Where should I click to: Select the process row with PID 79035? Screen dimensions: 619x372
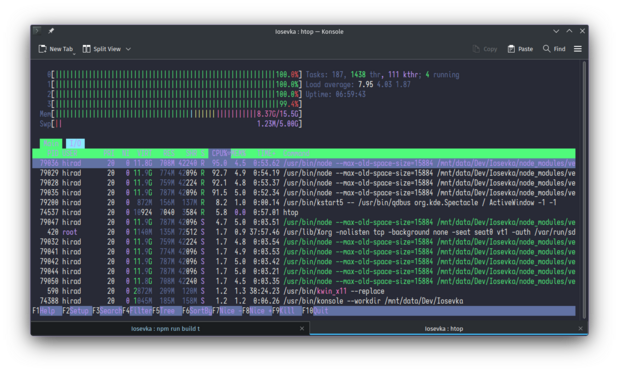coord(304,193)
